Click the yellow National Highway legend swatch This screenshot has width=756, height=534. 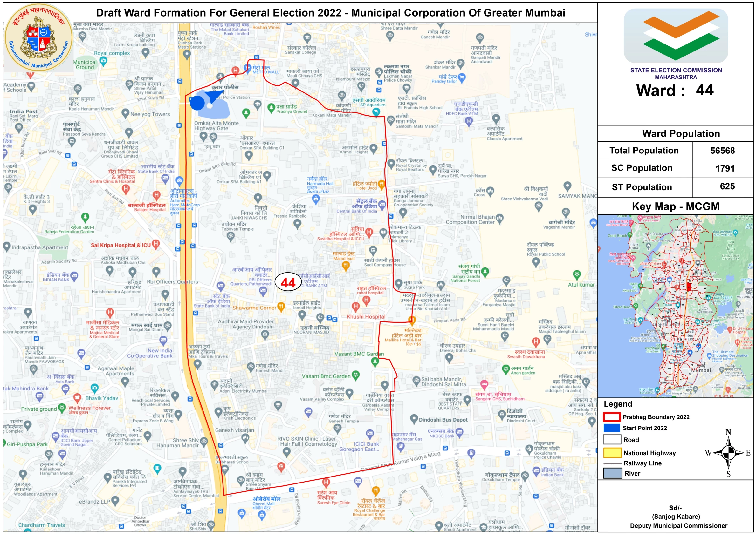pos(612,453)
